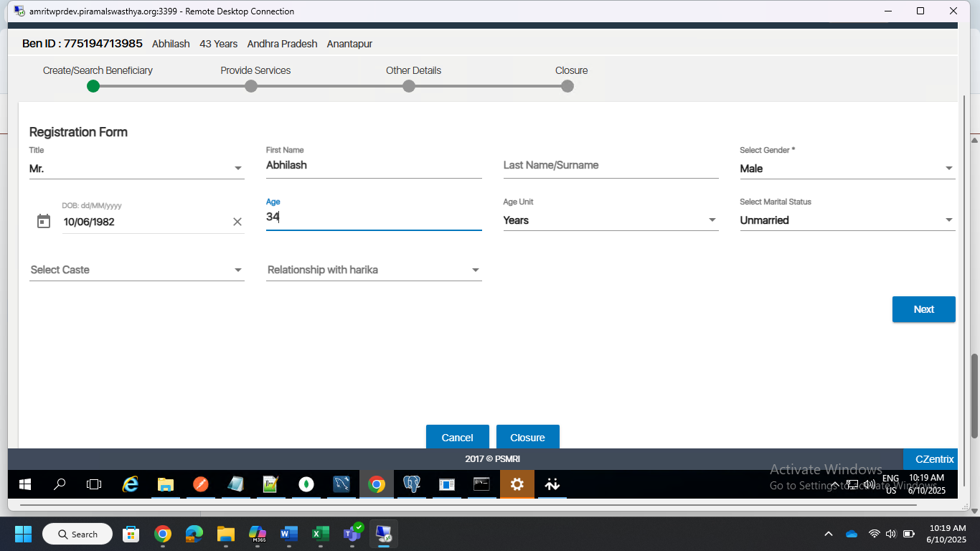Click the Anantapur text in header
980x551 pixels.
point(349,44)
